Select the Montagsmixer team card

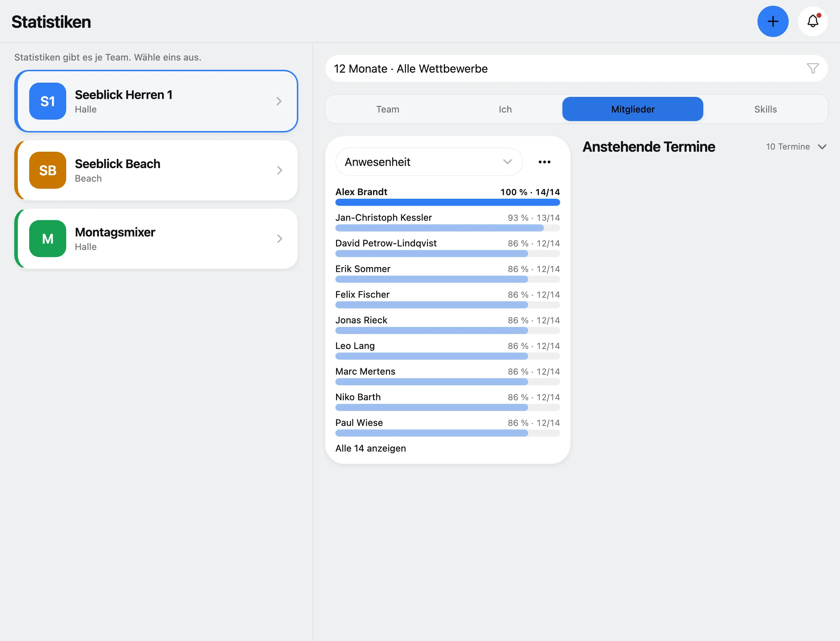tap(156, 239)
